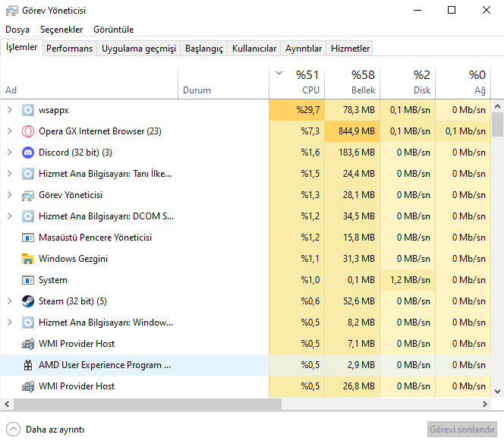Screen dimensions: 504x447
Task: Open the Seçenekler menu
Action: click(61, 30)
